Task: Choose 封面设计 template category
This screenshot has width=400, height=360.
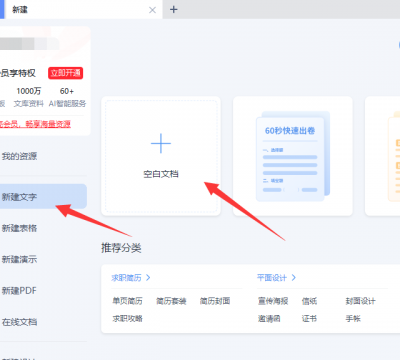Action: pyautogui.click(x=360, y=301)
